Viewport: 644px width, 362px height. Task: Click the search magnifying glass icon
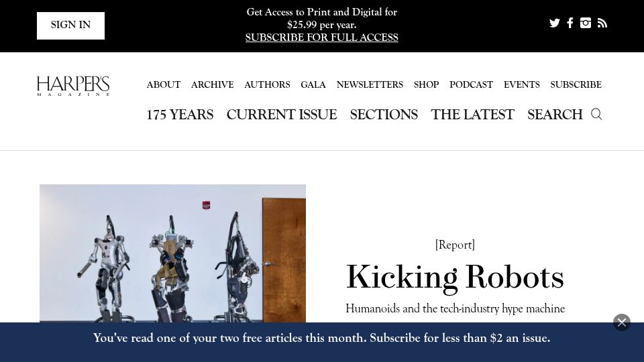(596, 114)
